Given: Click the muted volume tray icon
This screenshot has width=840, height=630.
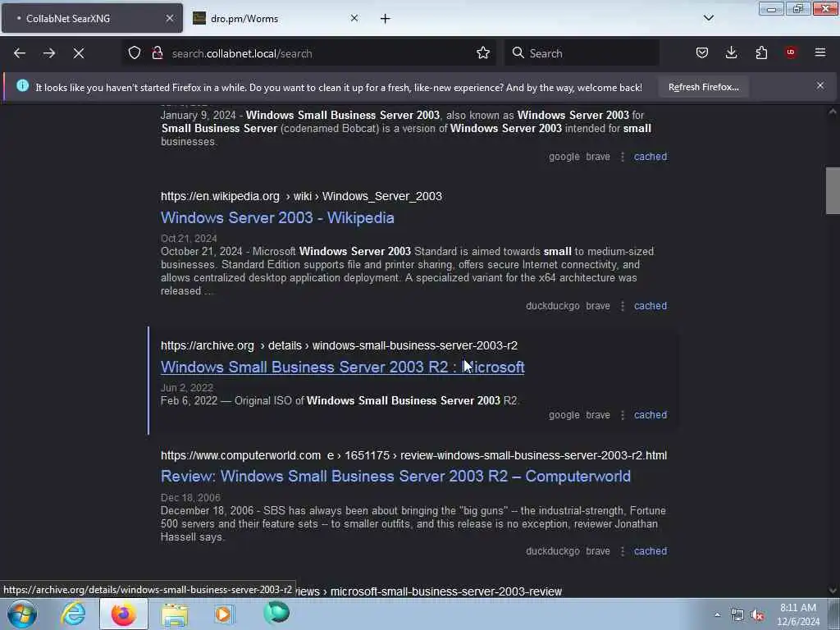Looking at the screenshot, I should click(x=757, y=615).
